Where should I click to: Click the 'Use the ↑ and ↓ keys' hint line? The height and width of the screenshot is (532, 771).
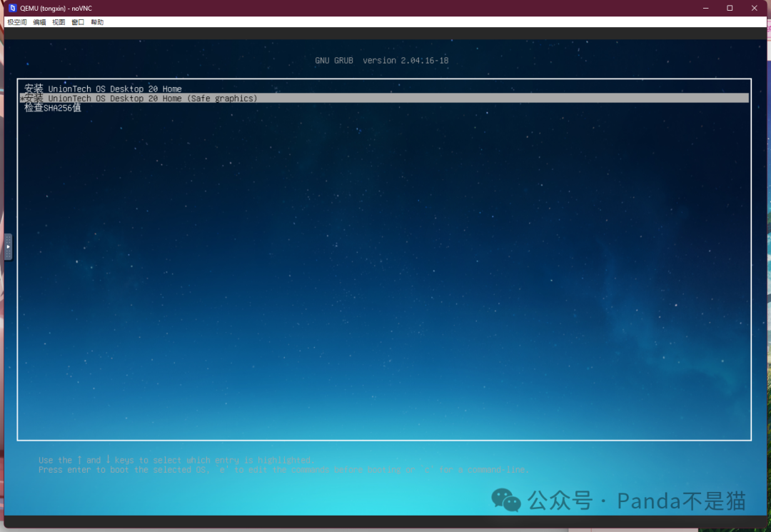pyautogui.click(x=176, y=460)
